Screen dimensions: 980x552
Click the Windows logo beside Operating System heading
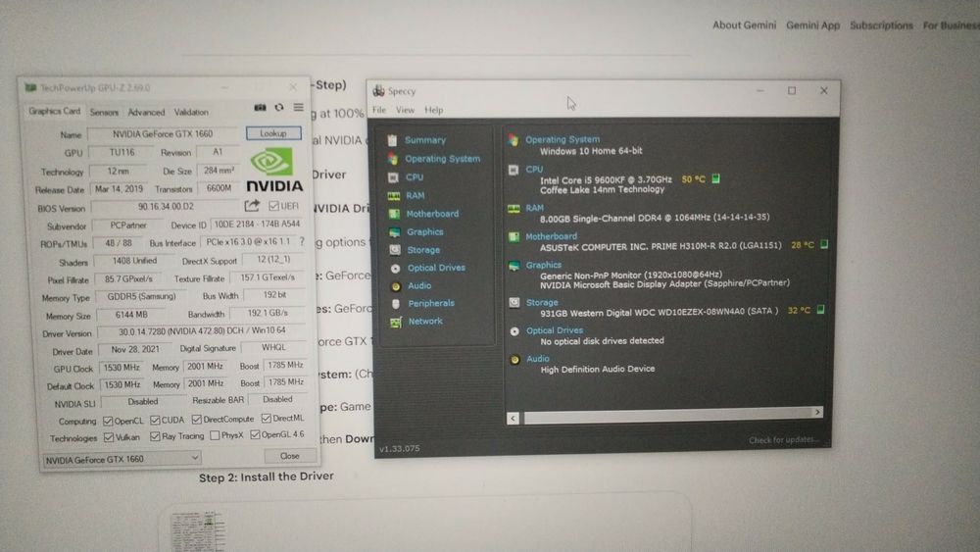coord(514,140)
